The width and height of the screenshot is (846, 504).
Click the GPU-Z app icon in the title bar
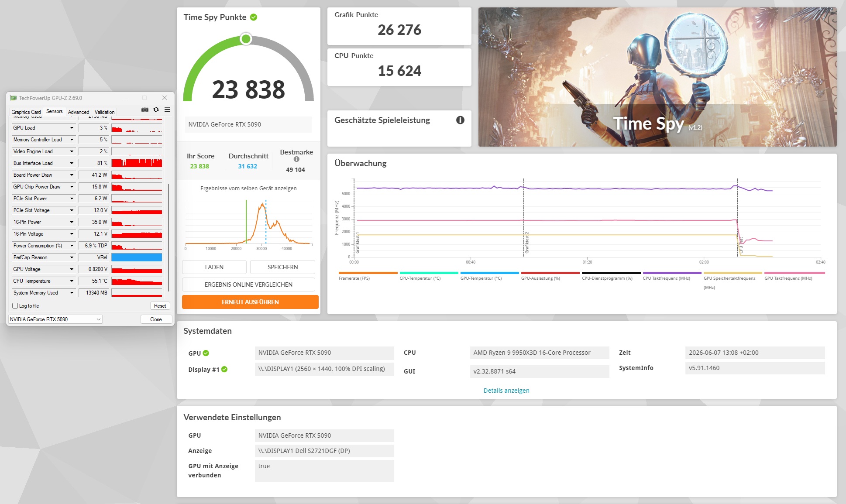coord(13,98)
